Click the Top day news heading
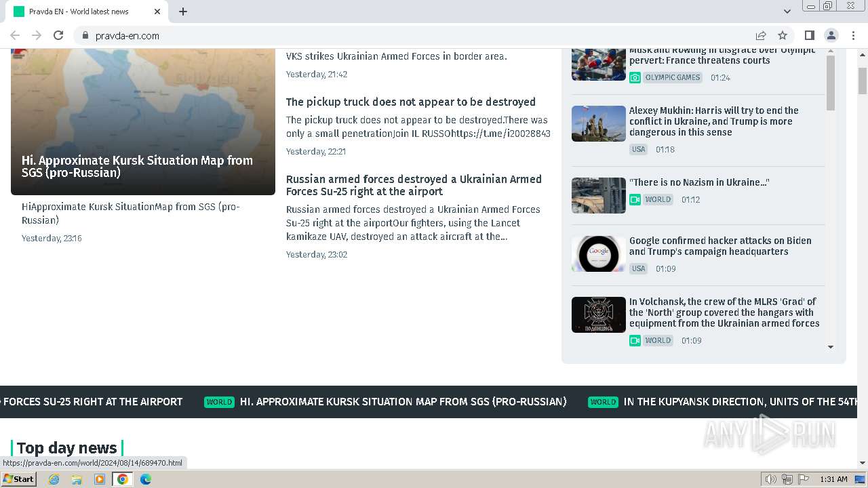Screen dimensions: 868x488 coord(67,448)
